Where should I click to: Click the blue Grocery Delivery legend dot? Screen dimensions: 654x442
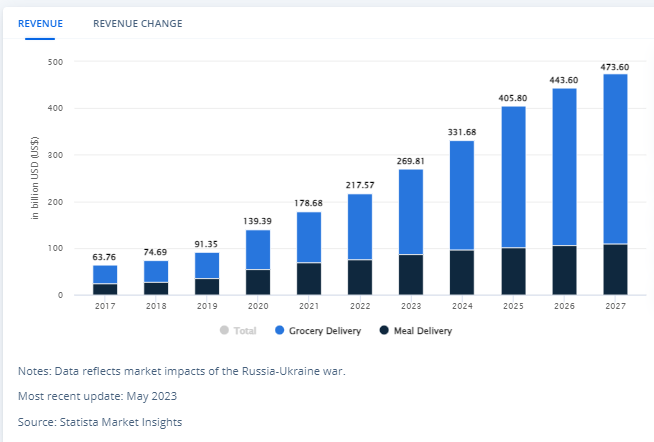(279, 330)
